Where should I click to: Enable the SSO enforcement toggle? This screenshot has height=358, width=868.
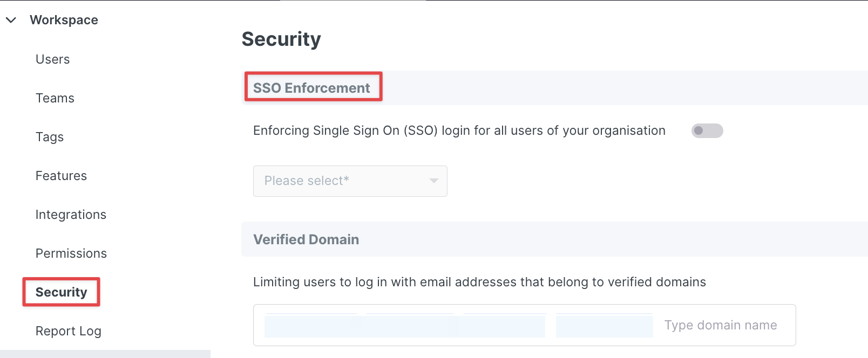(707, 131)
